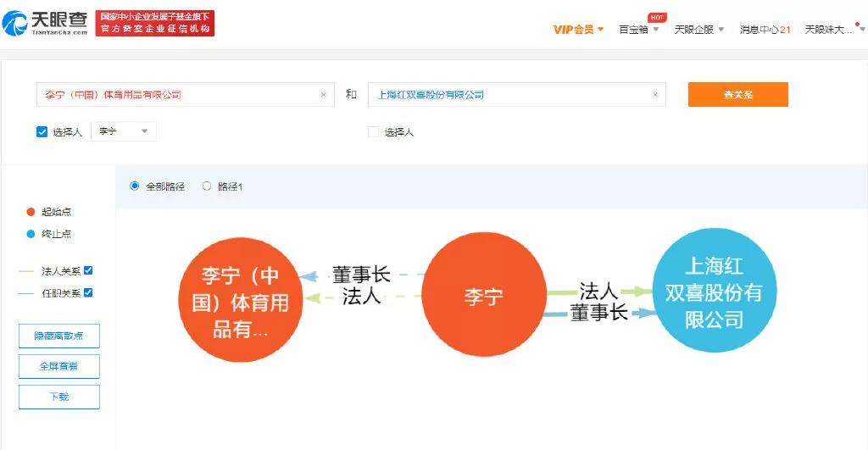Click the 董事长 label pointing to 上海红双喜

point(598,312)
